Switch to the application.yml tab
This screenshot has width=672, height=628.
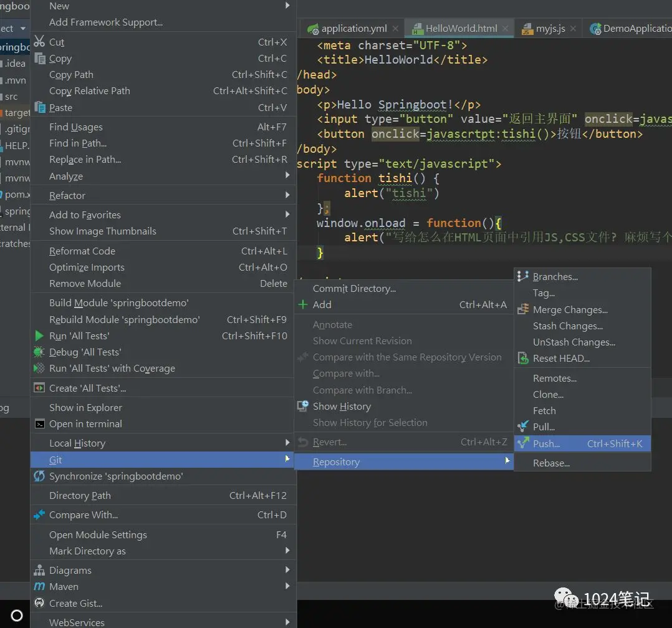[351, 29]
